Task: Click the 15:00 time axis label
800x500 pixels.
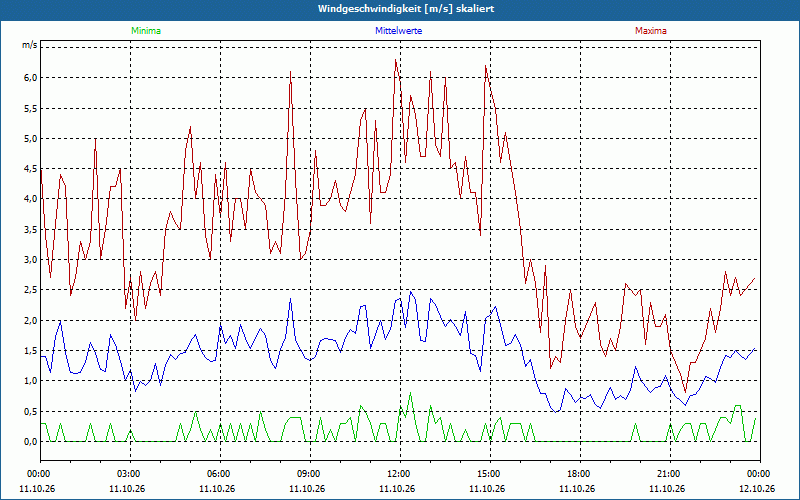Action: [490, 474]
